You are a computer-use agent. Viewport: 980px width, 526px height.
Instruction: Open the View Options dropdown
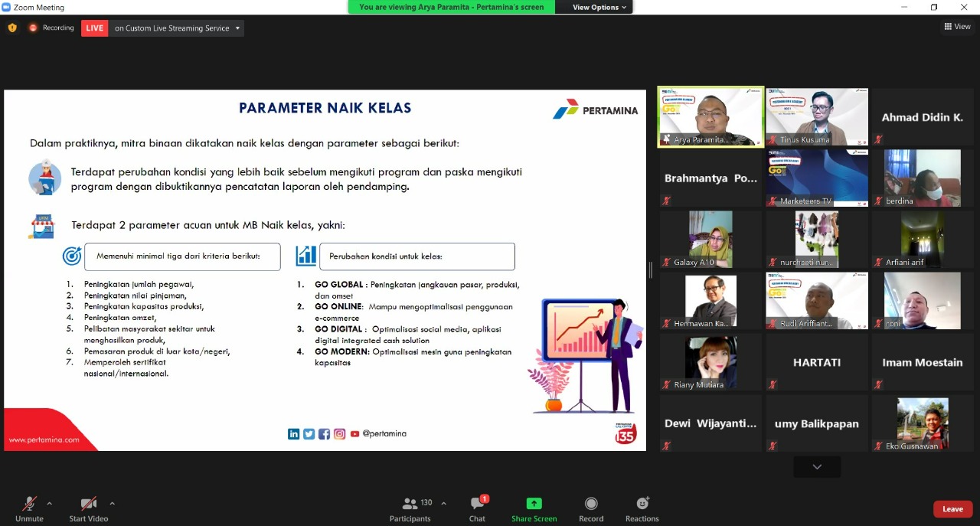tap(599, 7)
